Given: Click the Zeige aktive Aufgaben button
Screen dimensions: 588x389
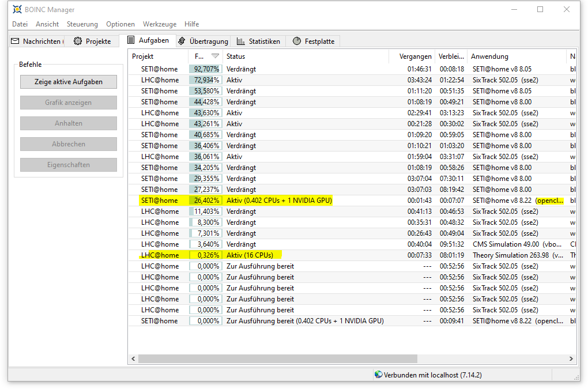Looking at the screenshot, I should pos(68,82).
